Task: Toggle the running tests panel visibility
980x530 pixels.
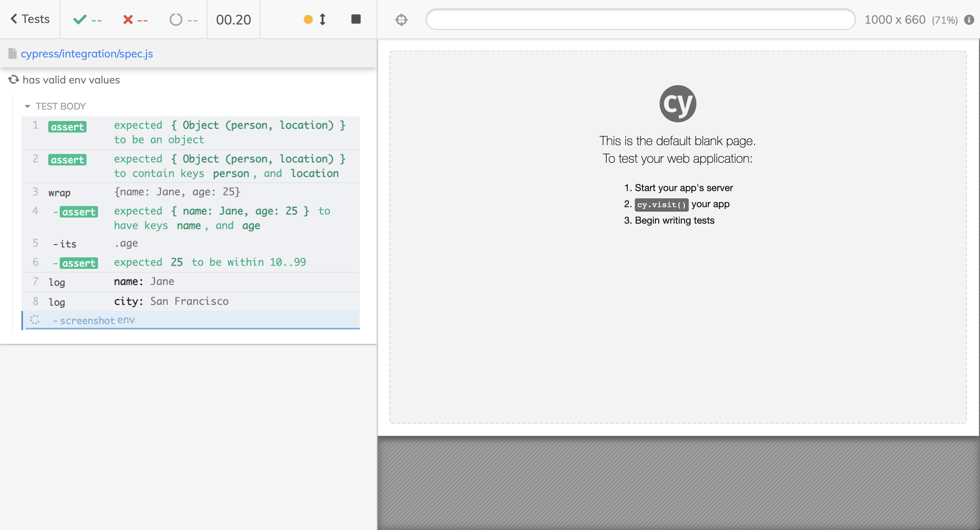Action: [29, 20]
